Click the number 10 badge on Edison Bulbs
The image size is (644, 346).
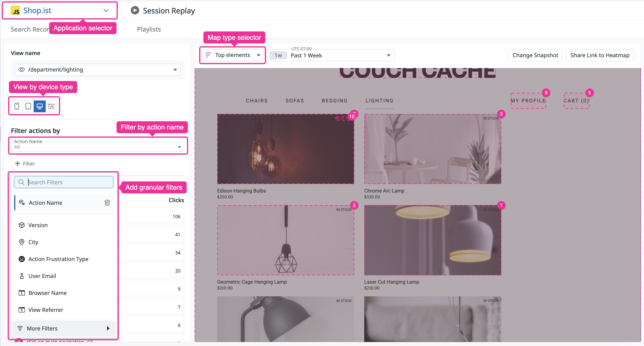pyautogui.click(x=352, y=116)
